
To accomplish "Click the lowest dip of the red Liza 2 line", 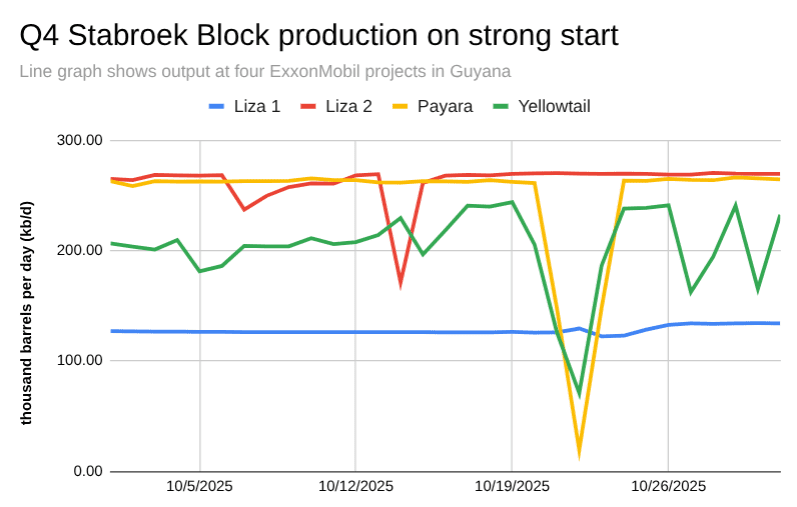I will pyautogui.click(x=401, y=282).
